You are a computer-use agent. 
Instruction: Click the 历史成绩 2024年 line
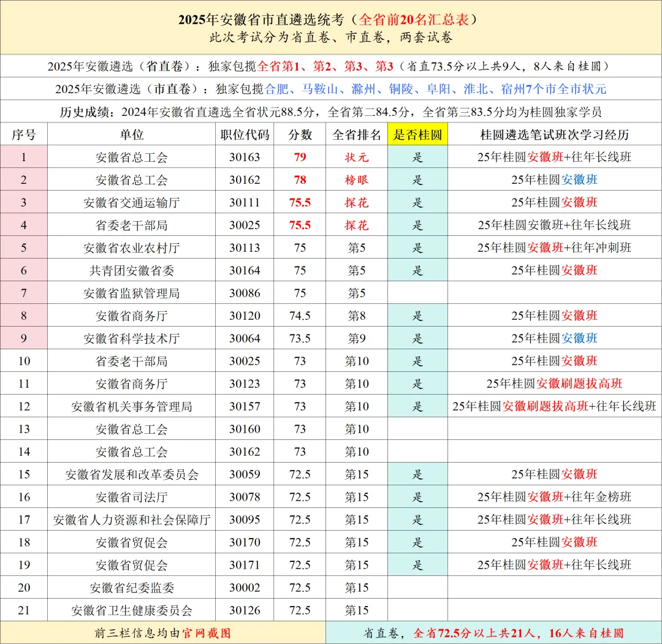click(331, 112)
